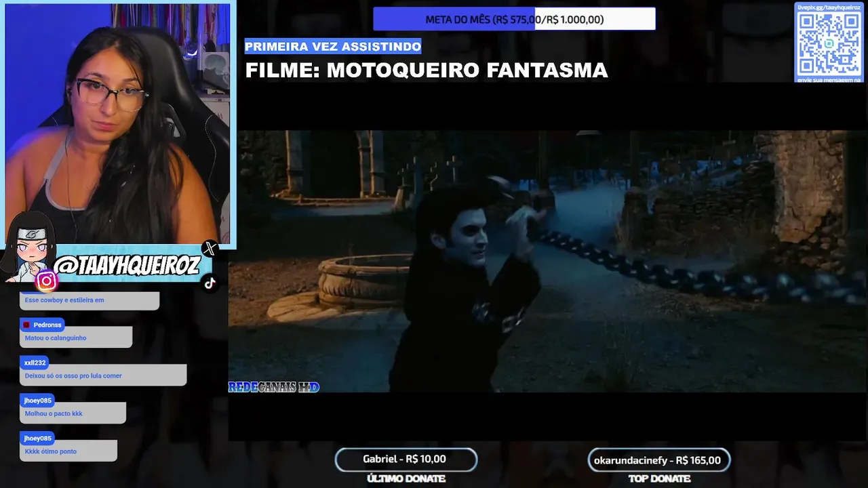Click the 'envie sua mensagem' caption under QR
Screen dimensions: 868x488
pyautogui.click(x=829, y=79)
